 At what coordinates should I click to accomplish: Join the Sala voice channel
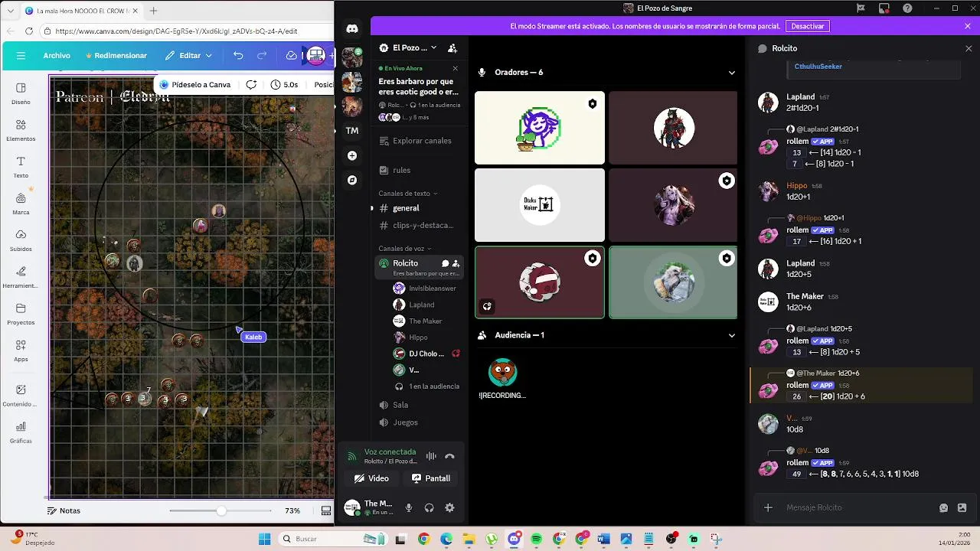point(420,405)
